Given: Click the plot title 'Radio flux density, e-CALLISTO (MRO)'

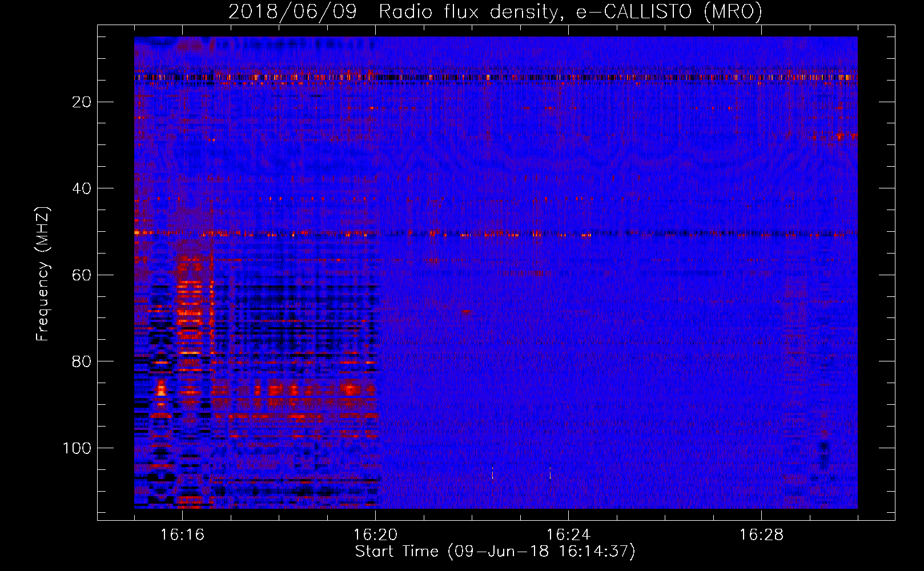Looking at the screenshot, I should [x=571, y=12].
